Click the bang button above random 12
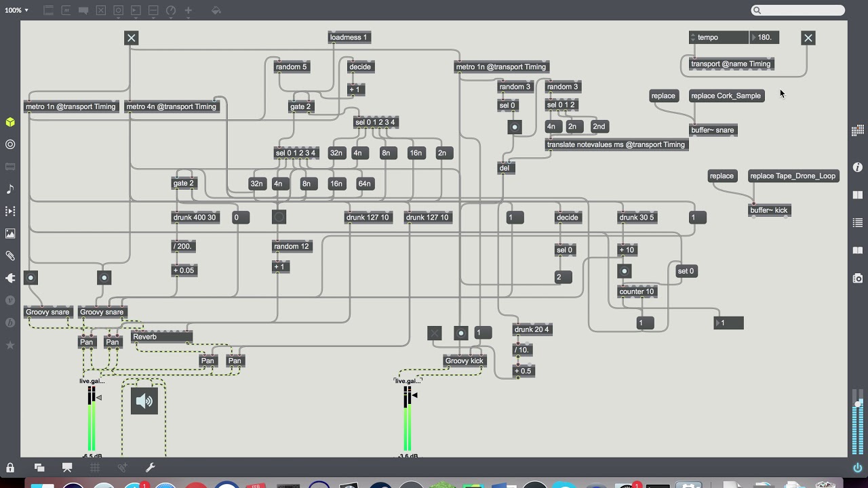The width and height of the screenshot is (868, 488). pos(279,217)
